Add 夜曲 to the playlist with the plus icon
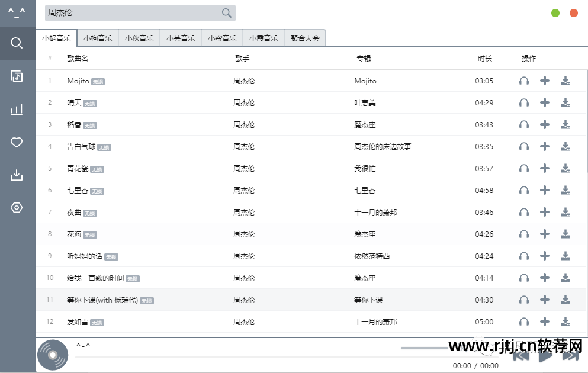This screenshot has height=373, width=588. point(545,212)
